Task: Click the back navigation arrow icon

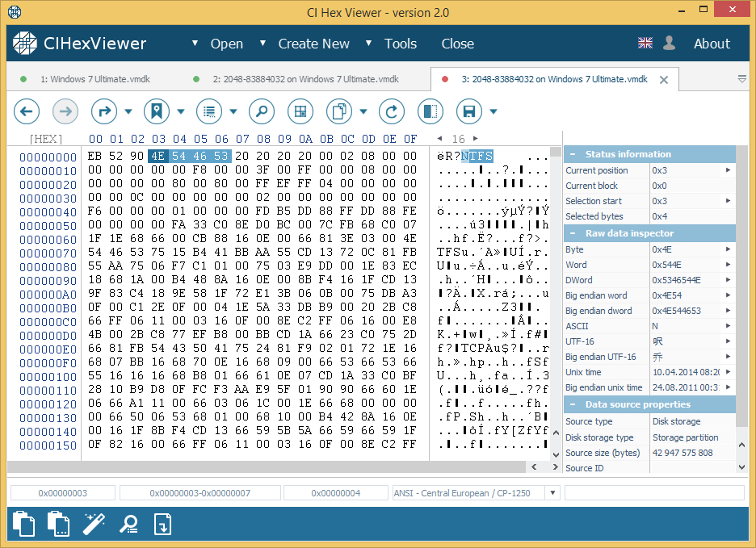Action: pyautogui.click(x=27, y=112)
